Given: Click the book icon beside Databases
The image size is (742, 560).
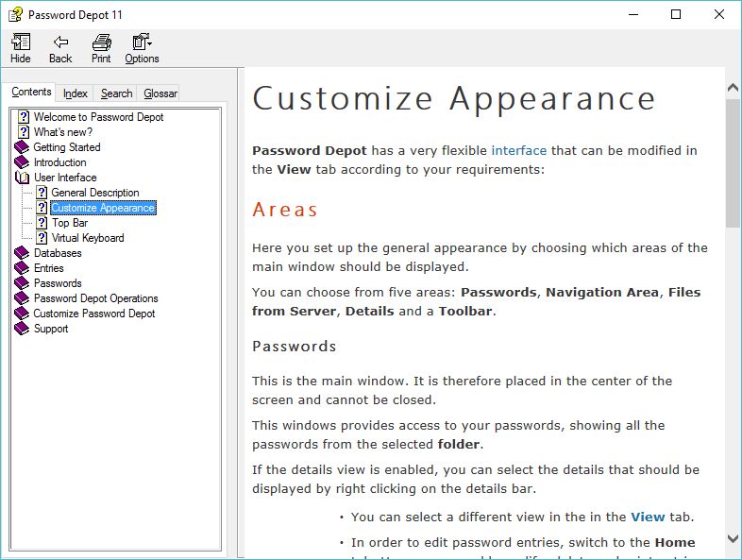Looking at the screenshot, I should [22, 253].
